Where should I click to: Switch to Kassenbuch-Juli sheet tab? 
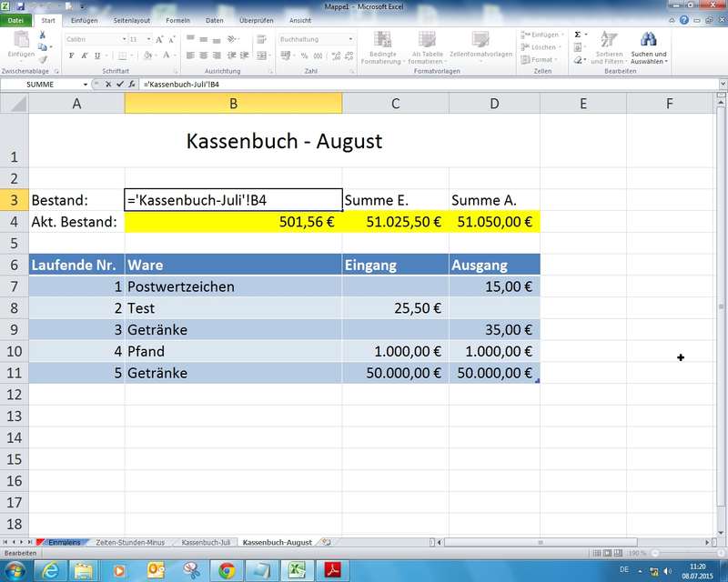[x=204, y=542]
